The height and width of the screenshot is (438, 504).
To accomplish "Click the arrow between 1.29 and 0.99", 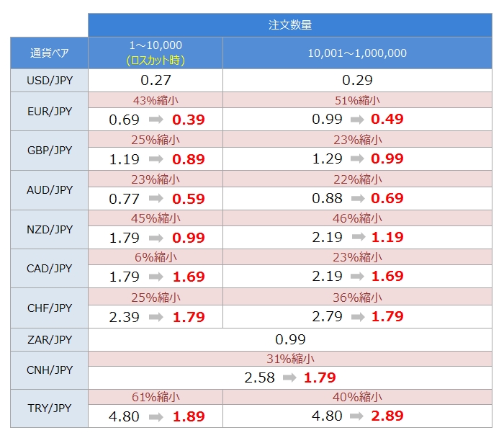I will pyautogui.click(x=357, y=158).
